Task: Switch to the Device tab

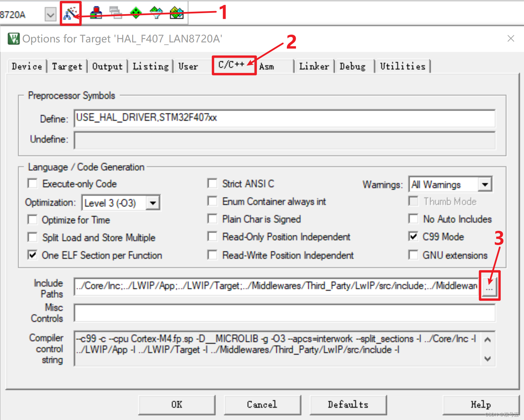Action: tap(27, 66)
